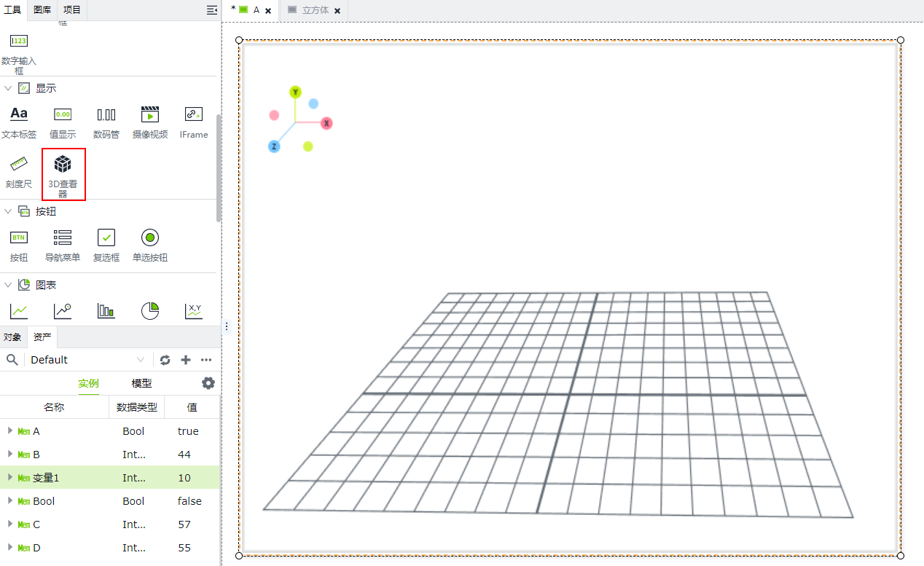Collapse the 显示 section

tap(8, 88)
